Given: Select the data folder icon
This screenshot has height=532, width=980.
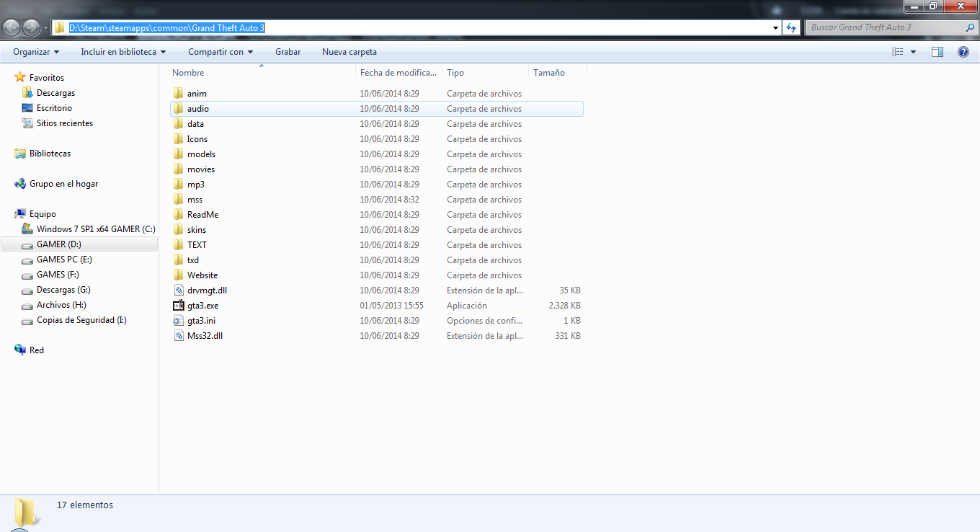Looking at the screenshot, I should (179, 124).
